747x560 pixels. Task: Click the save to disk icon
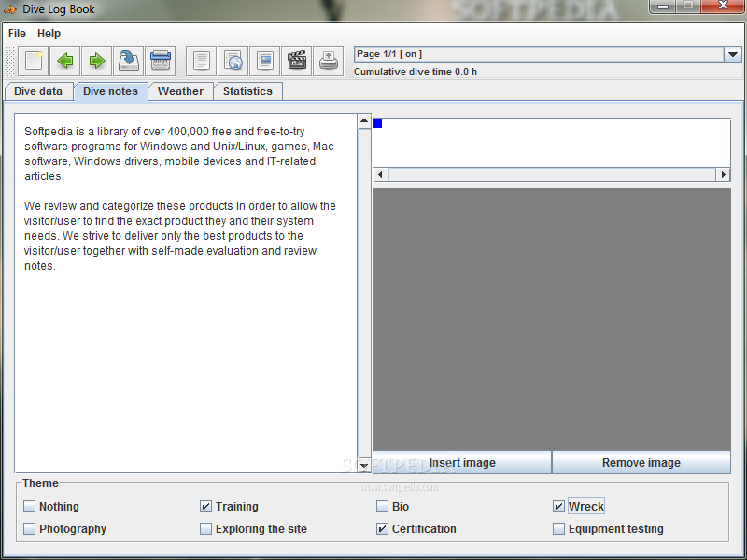click(128, 61)
